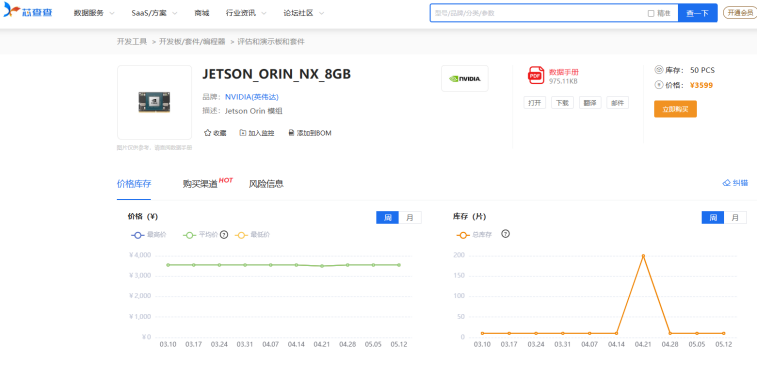Image resolution: width=757 pixels, height=366 pixels.
Task: Click into the part search input field
Action: coord(538,13)
